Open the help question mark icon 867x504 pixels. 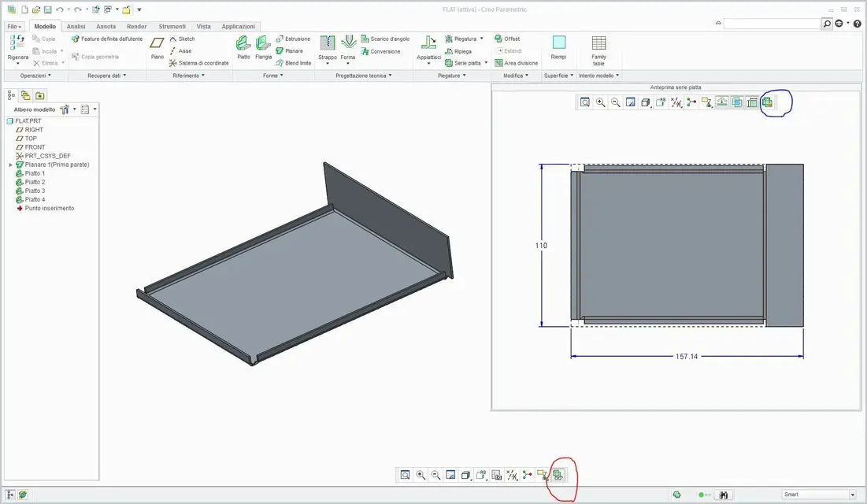[x=857, y=24]
